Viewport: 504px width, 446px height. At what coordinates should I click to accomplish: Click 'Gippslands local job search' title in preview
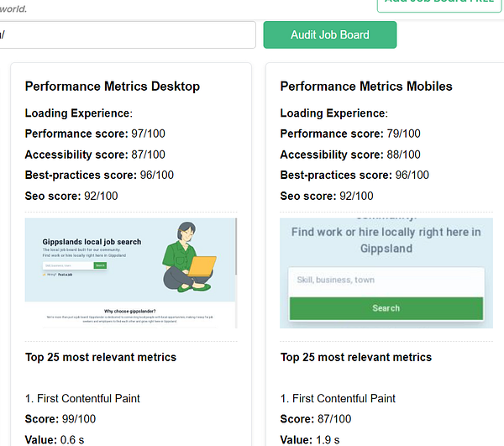tap(92, 242)
